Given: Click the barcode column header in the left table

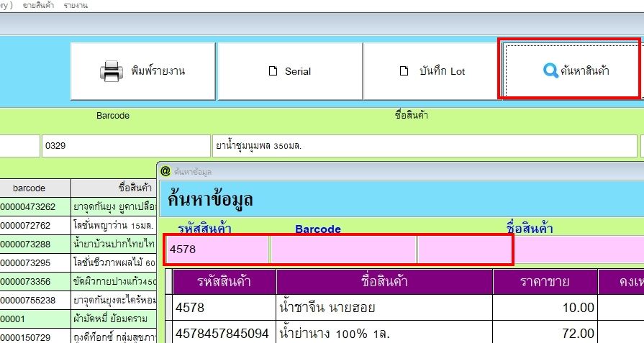Looking at the screenshot, I should click(35, 188).
